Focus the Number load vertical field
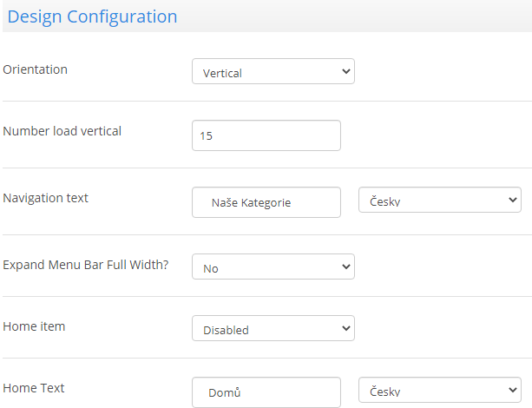The width and height of the screenshot is (532, 408). pos(266,135)
